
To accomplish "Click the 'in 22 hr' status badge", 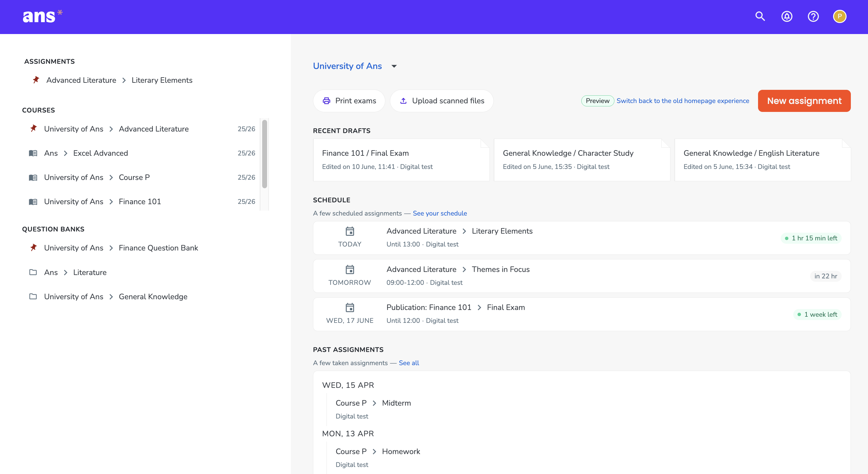I will 825,276.
